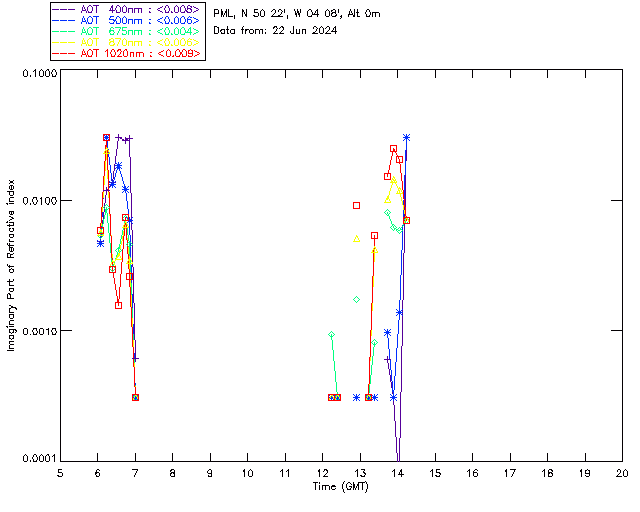This screenshot has width=640, height=512.
Task: Click the 'Data from: 22 Jun 2024' text
Action: (x=275, y=31)
